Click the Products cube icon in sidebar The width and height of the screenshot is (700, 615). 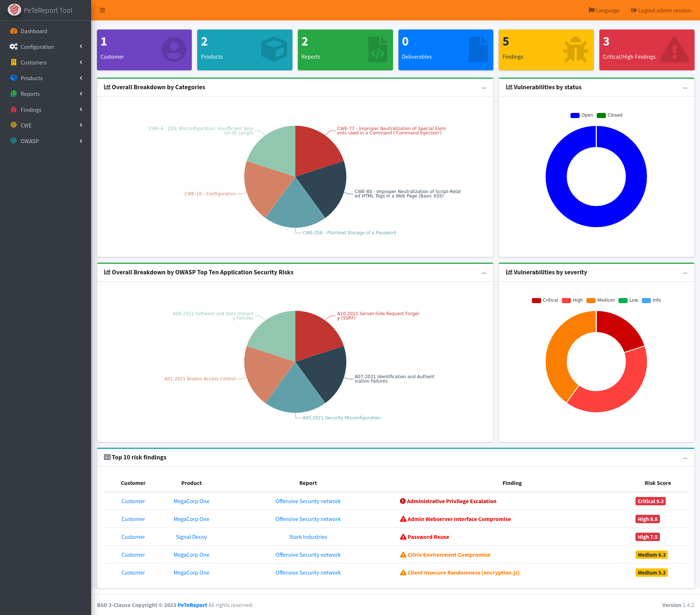coord(14,78)
